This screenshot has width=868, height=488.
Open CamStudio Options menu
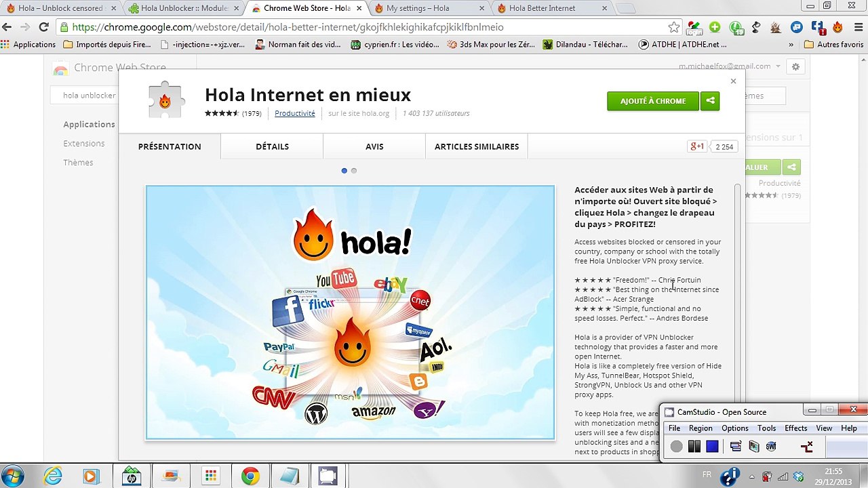[x=735, y=428]
